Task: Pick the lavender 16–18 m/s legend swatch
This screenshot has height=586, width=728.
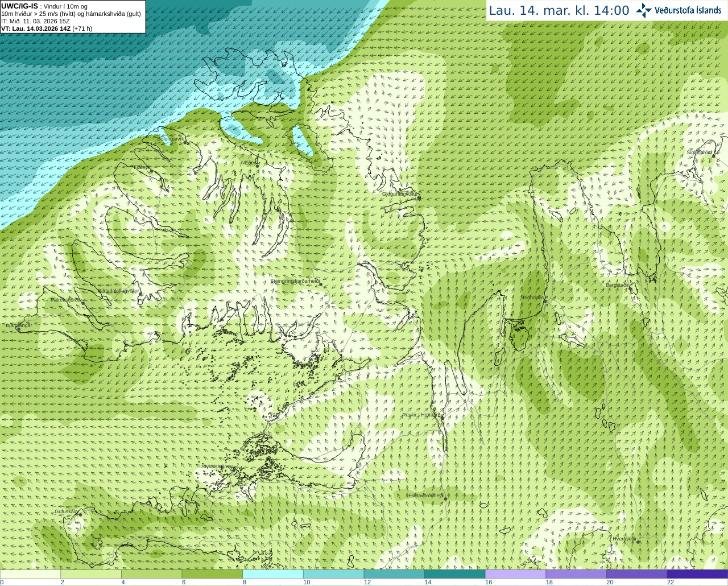Action: [515, 574]
